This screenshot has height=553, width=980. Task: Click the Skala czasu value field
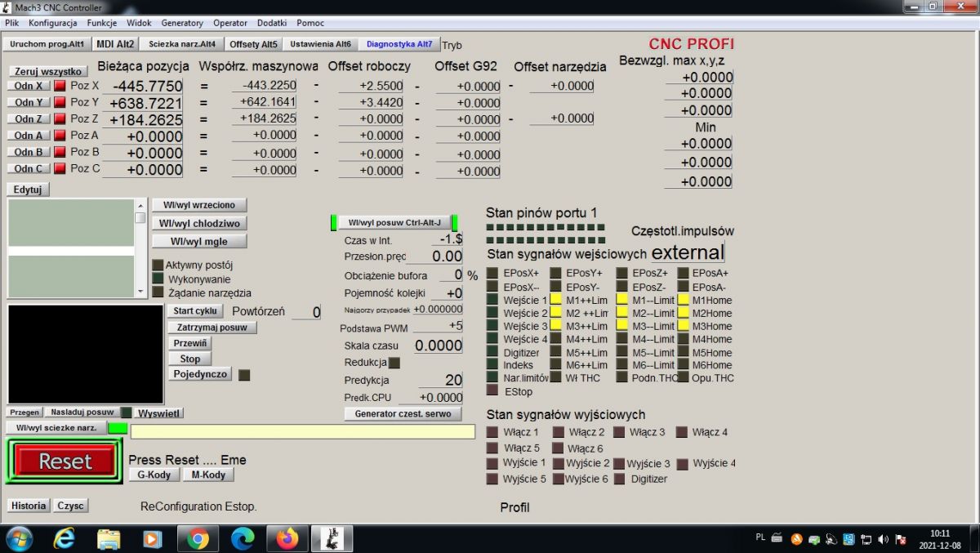coord(438,346)
